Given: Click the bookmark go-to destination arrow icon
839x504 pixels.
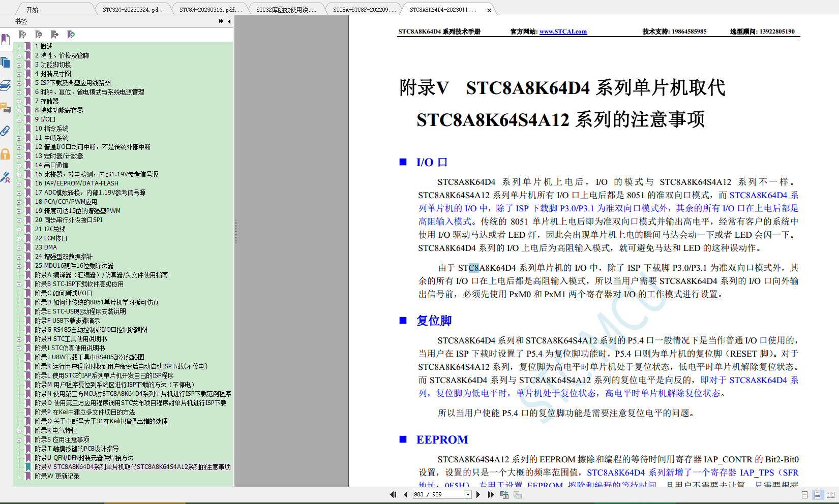Looking at the screenshot, I should coord(55,35).
